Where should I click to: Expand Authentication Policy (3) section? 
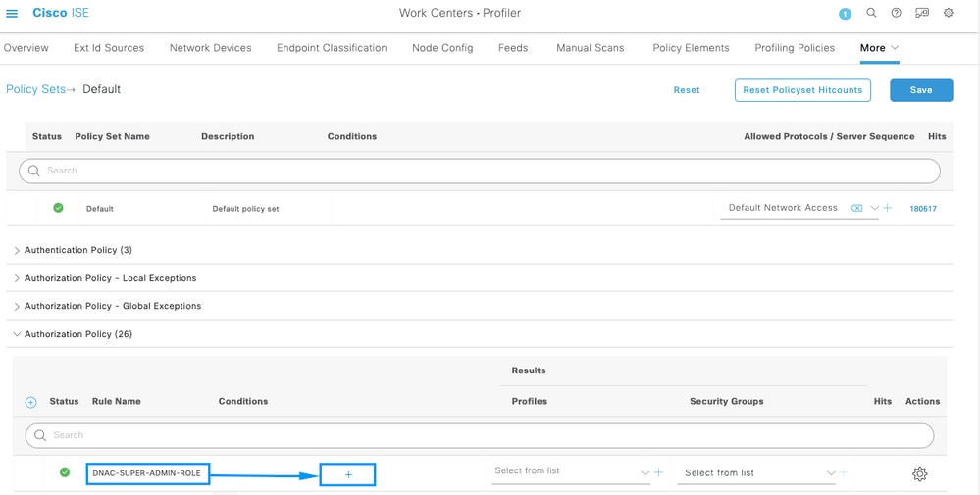tap(17, 250)
